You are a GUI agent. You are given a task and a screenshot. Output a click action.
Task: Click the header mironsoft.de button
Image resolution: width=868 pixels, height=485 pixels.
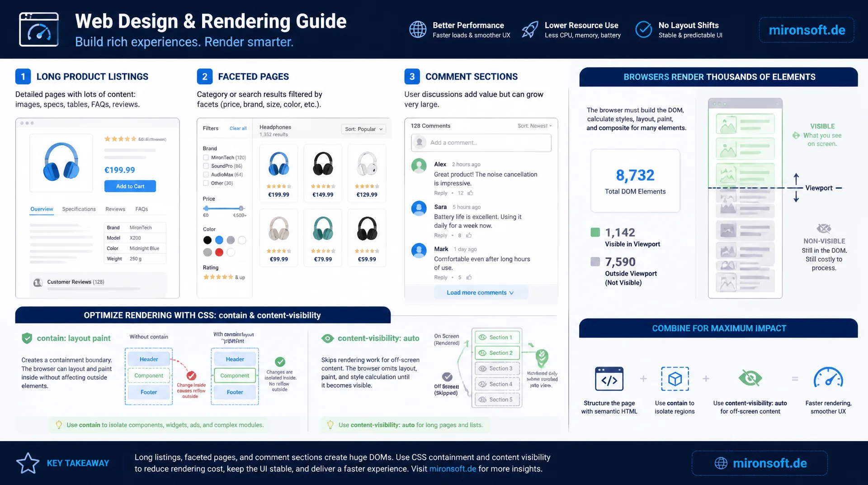807,30
